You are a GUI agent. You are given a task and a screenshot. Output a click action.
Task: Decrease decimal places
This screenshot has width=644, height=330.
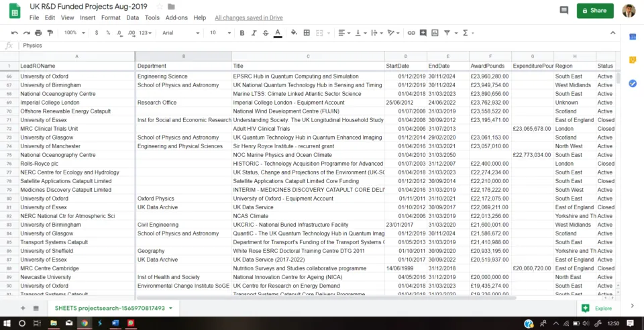(119, 33)
